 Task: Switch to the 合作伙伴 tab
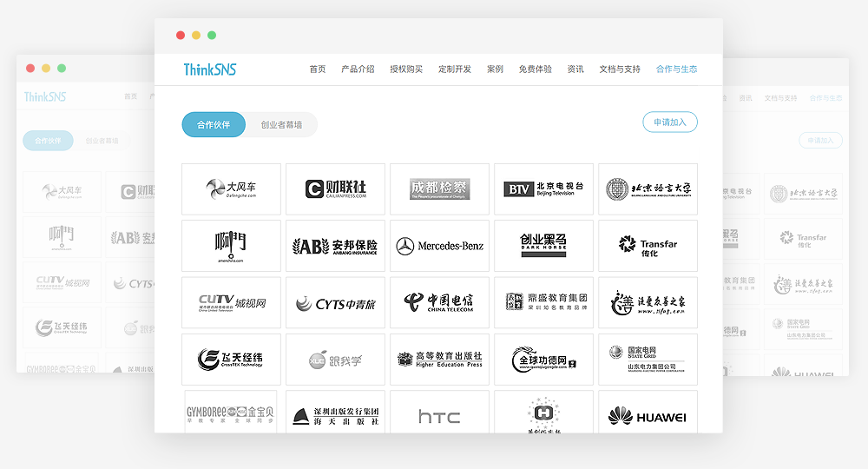(214, 124)
